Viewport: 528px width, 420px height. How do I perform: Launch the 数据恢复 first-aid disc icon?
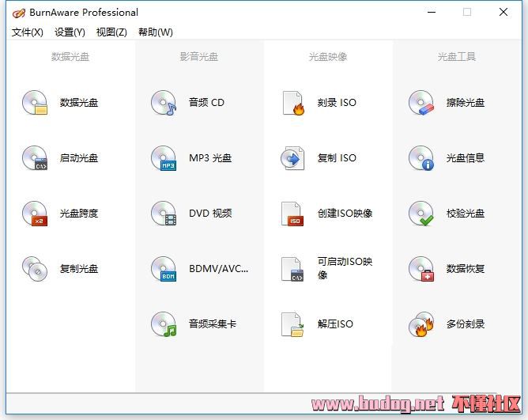pos(421,269)
